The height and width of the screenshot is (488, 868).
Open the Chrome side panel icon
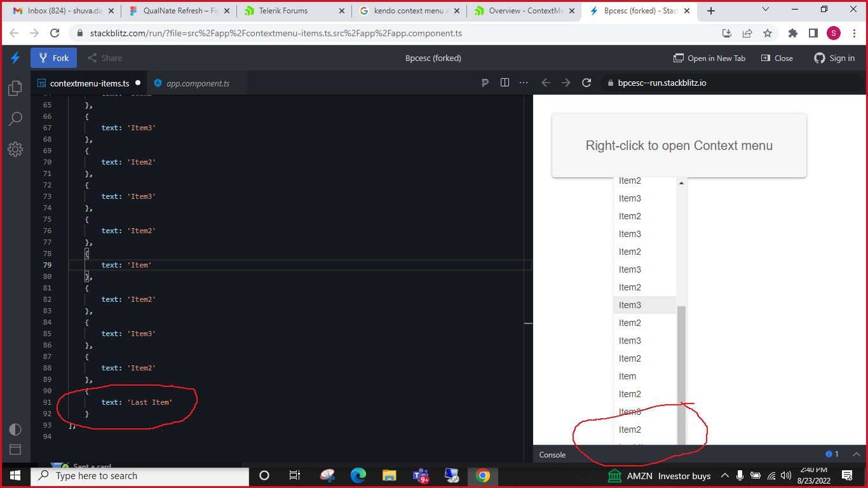pyautogui.click(x=813, y=33)
